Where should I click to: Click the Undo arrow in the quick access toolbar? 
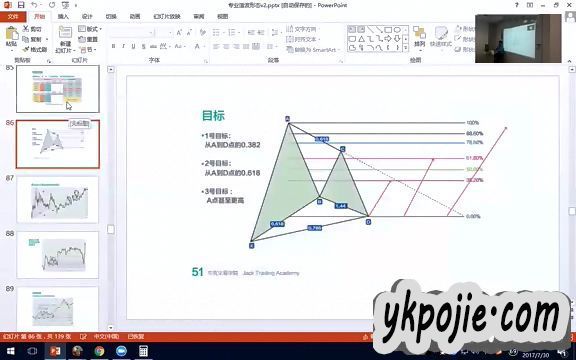tap(34, 5)
